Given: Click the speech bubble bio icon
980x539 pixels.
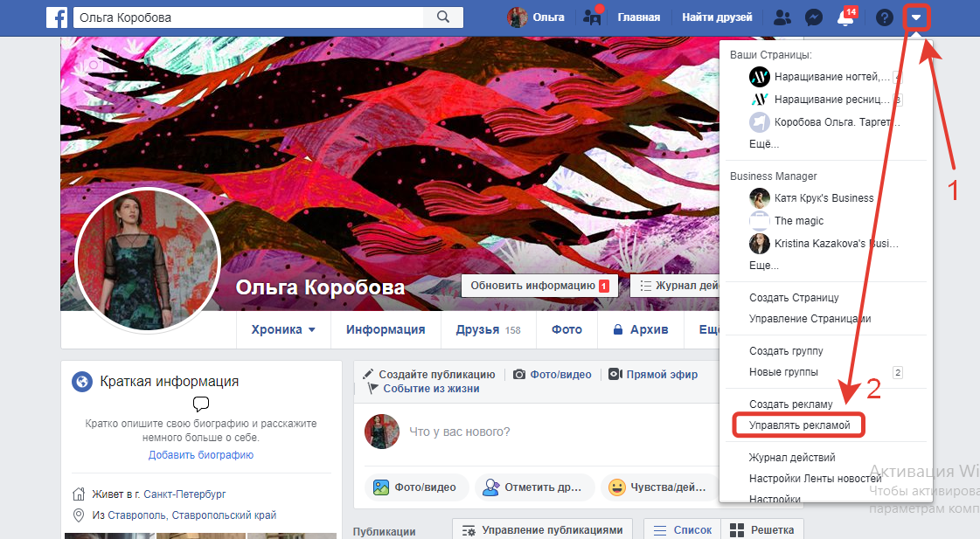Looking at the screenshot, I should (200, 404).
